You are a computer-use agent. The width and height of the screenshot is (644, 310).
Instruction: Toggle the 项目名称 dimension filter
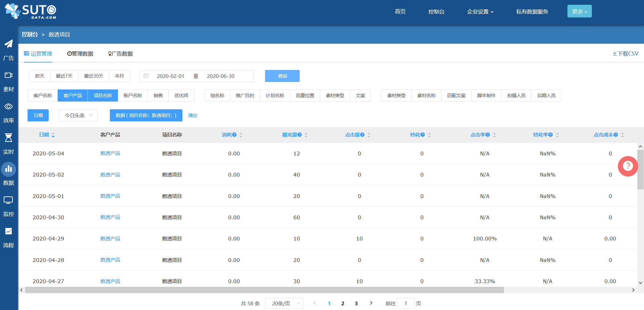(103, 95)
